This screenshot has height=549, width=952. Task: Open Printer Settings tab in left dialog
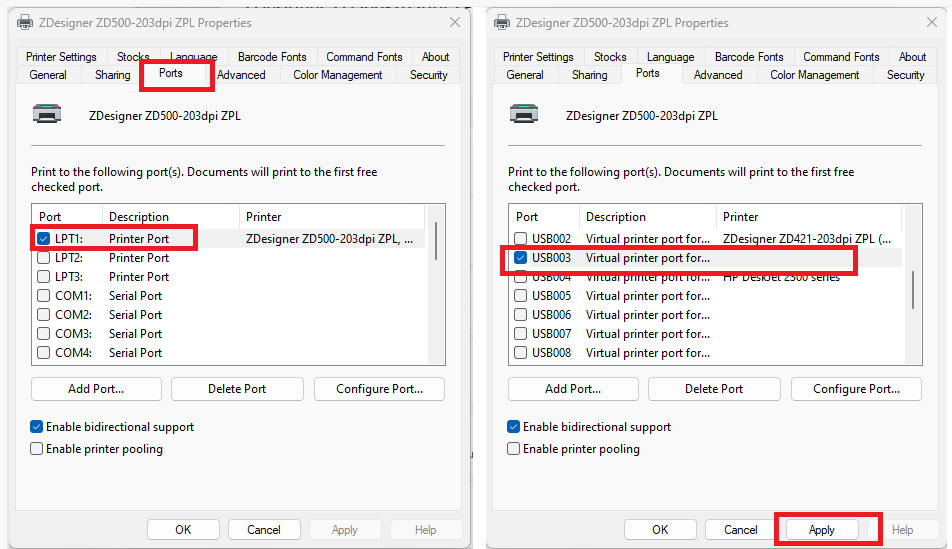tap(62, 57)
